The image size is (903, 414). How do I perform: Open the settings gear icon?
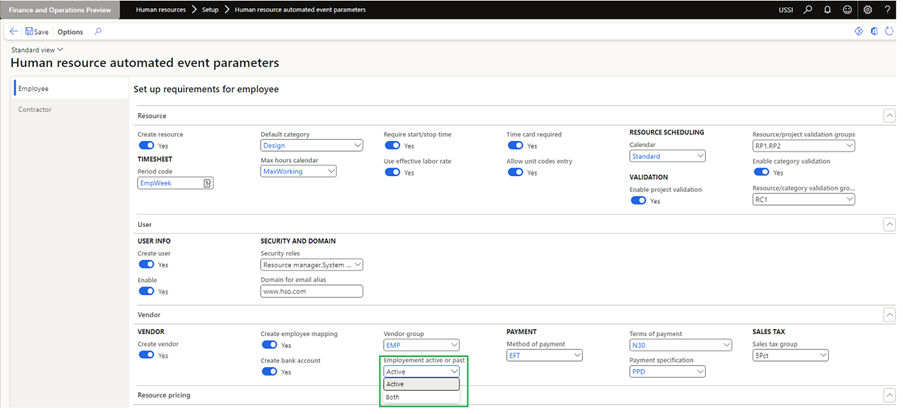coord(867,10)
